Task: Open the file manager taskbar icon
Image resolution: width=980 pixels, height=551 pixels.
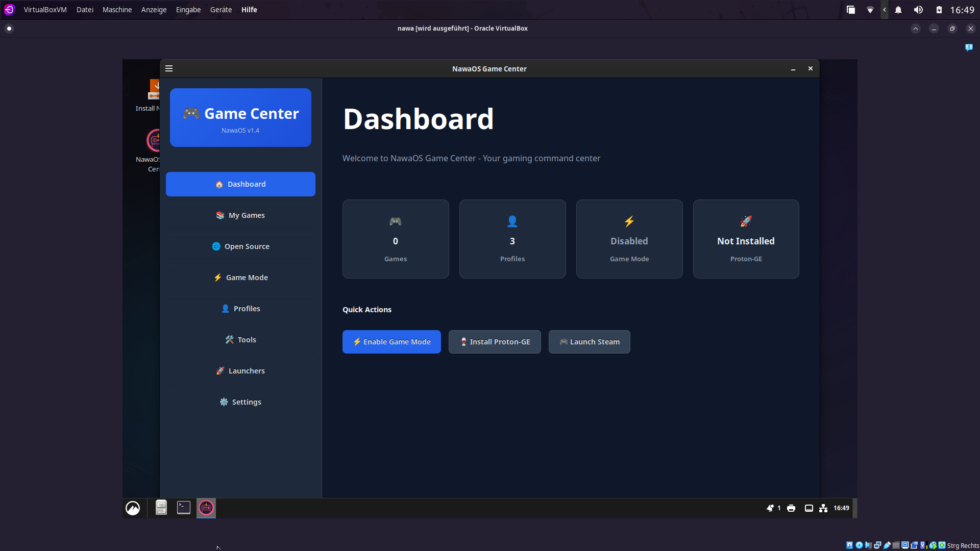Action: [x=161, y=508]
